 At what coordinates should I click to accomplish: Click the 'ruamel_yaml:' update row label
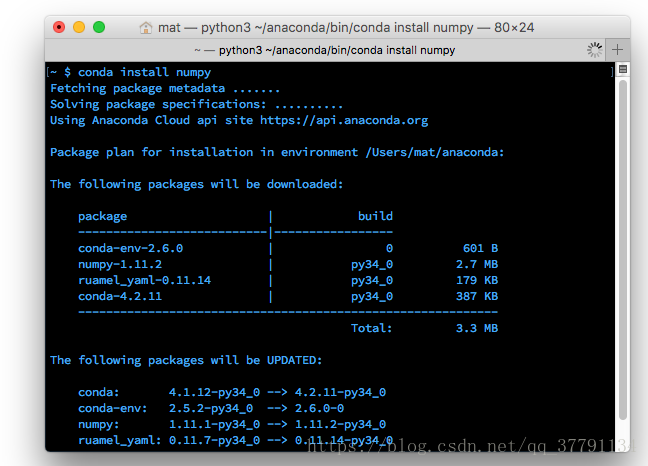click(x=119, y=441)
